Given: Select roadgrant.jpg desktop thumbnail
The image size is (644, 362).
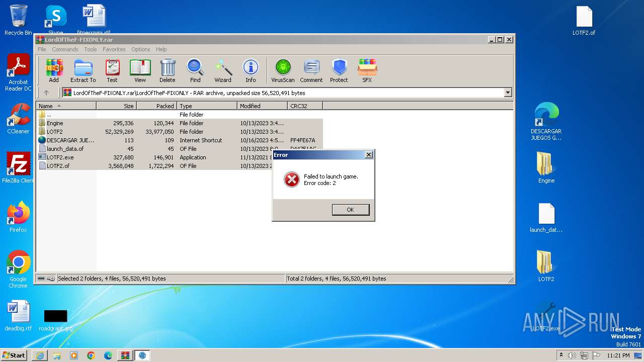Looking at the screenshot, I should (55, 320).
